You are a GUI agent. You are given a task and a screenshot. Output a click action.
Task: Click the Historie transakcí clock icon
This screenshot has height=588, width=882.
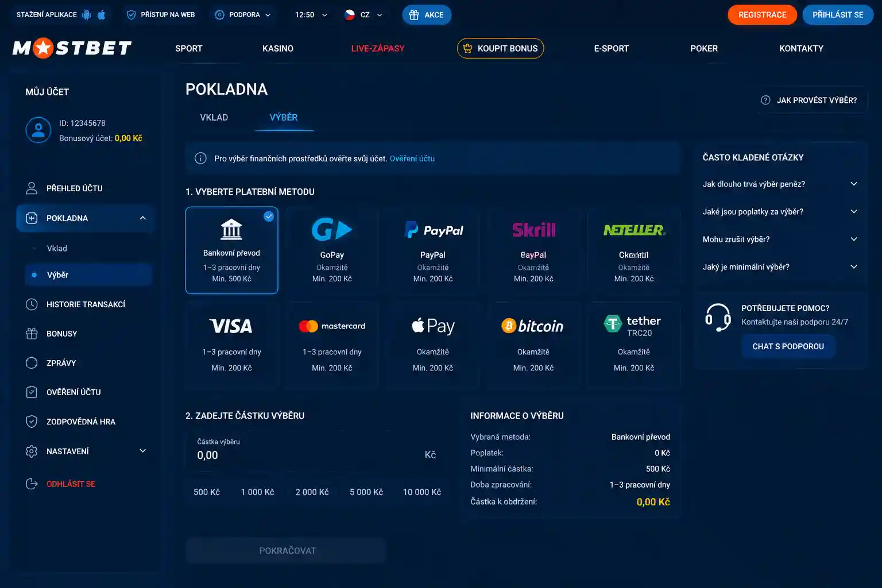coord(32,304)
